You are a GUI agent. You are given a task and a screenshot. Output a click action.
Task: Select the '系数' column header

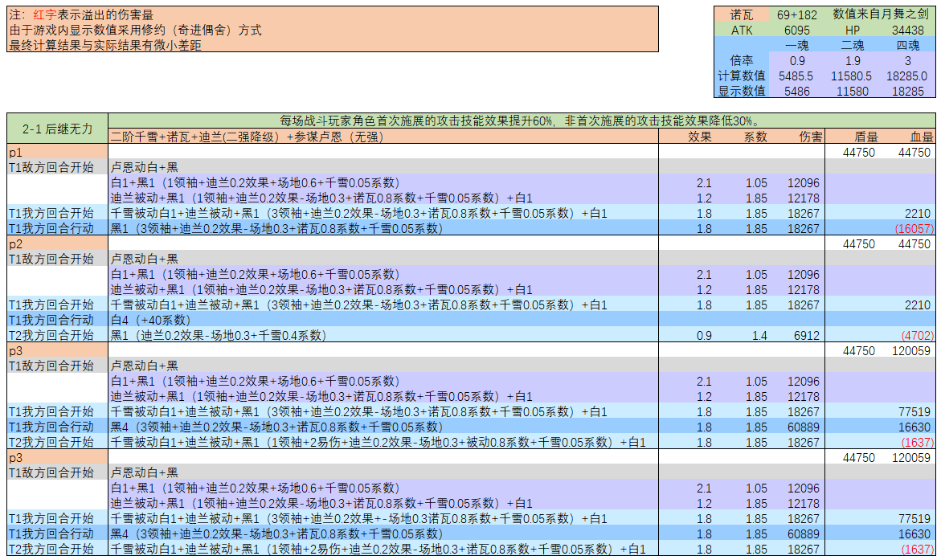(x=755, y=137)
